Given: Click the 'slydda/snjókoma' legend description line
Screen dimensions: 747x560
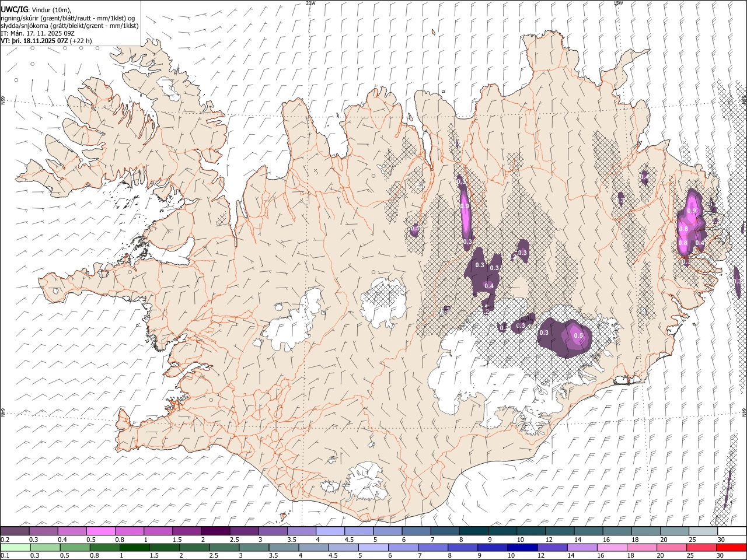Looking at the screenshot, I should click(x=69, y=26).
